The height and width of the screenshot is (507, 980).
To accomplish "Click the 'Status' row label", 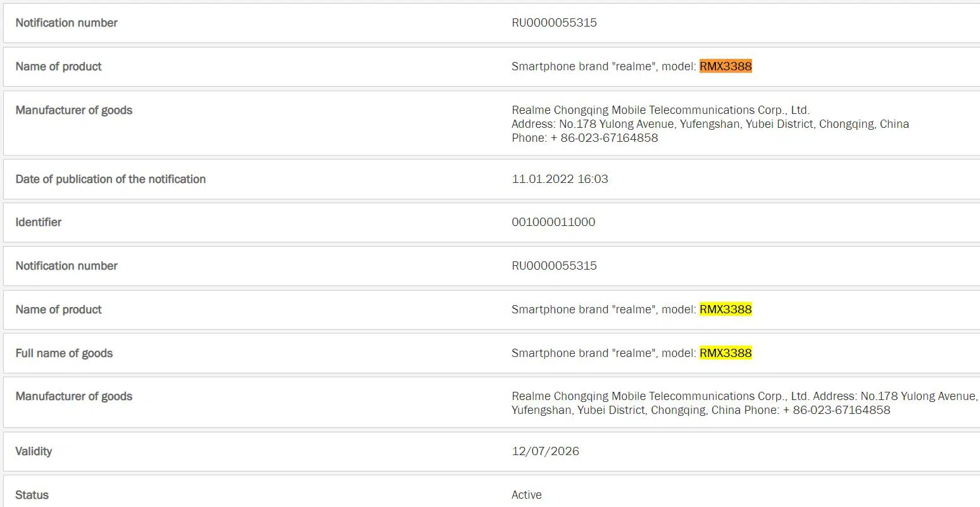I will click(32, 495).
